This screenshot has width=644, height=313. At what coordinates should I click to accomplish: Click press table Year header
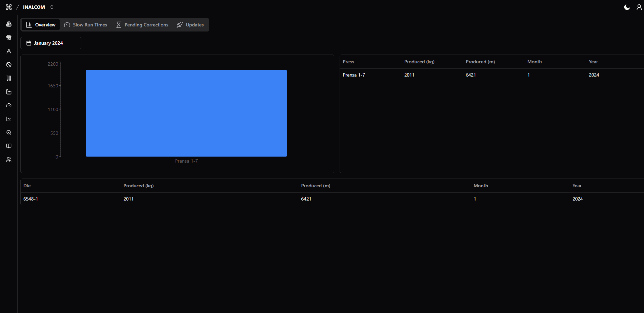tap(593, 62)
